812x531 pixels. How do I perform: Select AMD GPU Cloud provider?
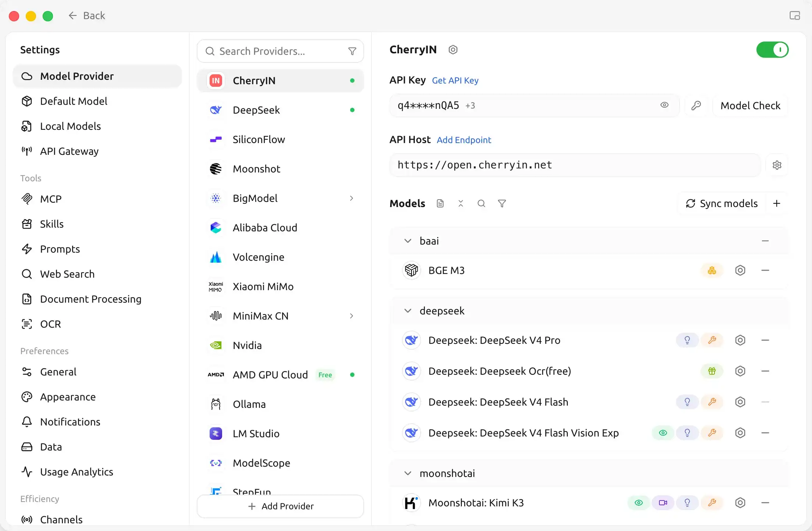click(x=281, y=375)
